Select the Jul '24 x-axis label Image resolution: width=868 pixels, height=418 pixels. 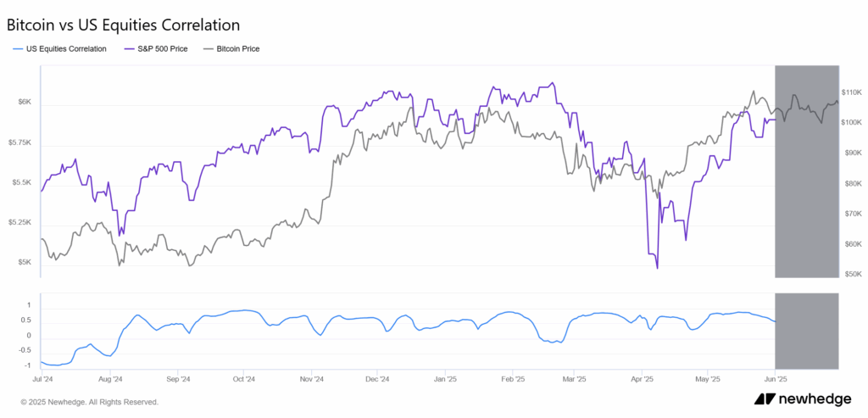pyautogui.click(x=43, y=379)
